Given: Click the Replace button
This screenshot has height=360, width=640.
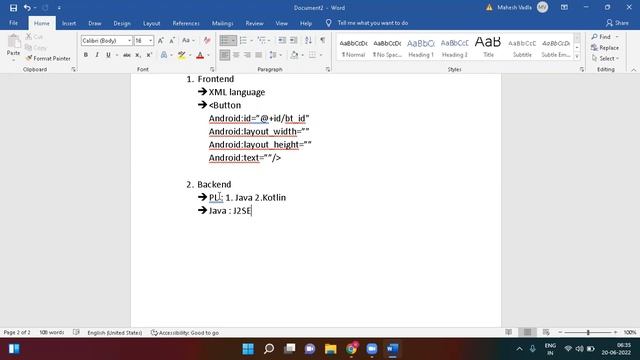Looking at the screenshot, I should click(604, 48).
